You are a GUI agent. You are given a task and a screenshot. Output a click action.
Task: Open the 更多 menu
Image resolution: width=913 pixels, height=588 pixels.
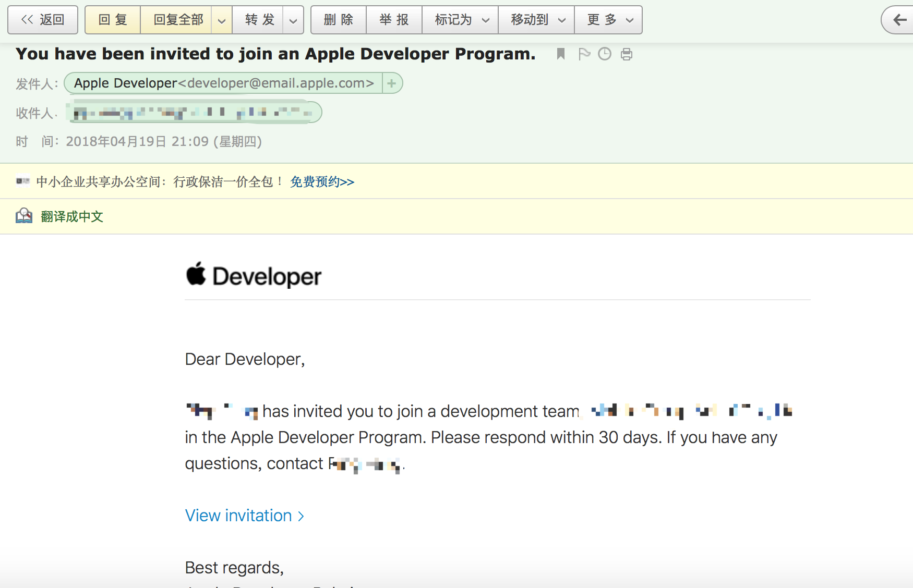click(x=608, y=20)
